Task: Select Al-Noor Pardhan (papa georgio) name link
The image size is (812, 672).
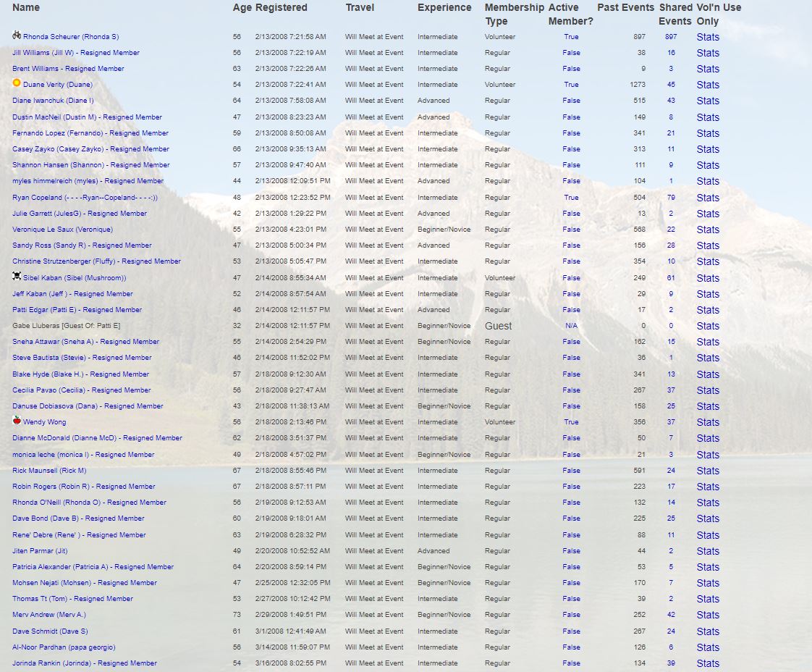Action: coord(64,647)
